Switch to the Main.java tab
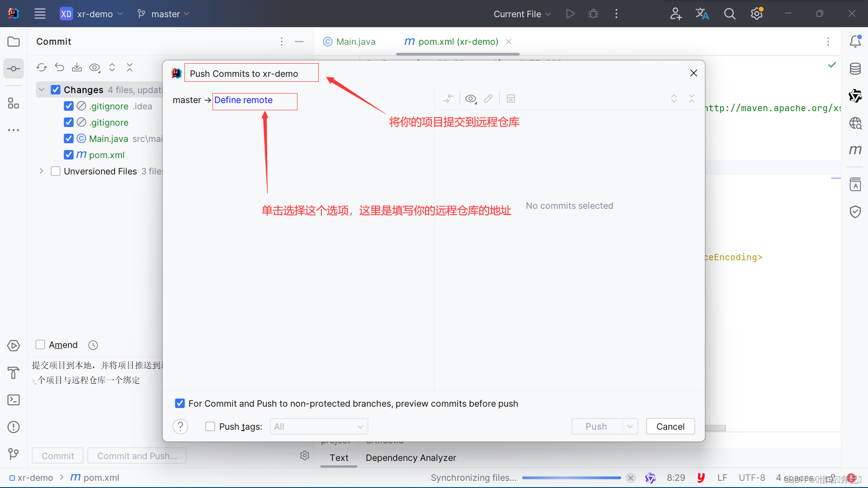 pyautogui.click(x=349, y=42)
